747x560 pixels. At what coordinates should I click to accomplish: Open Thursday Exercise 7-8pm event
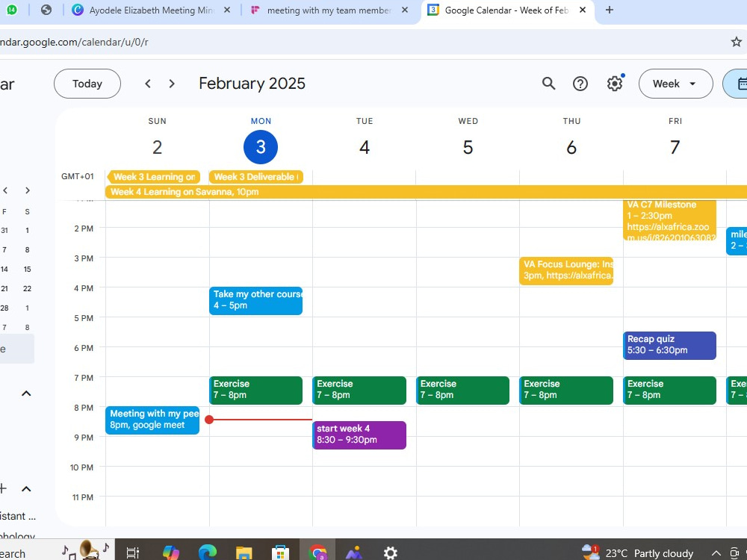click(x=566, y=390)
